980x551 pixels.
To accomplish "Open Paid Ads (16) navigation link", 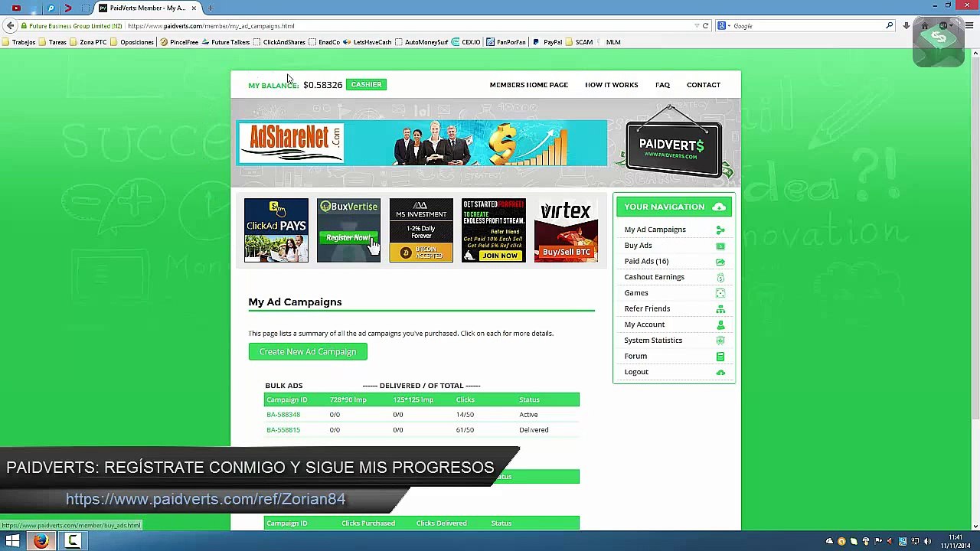I will (x=646, y=262).
